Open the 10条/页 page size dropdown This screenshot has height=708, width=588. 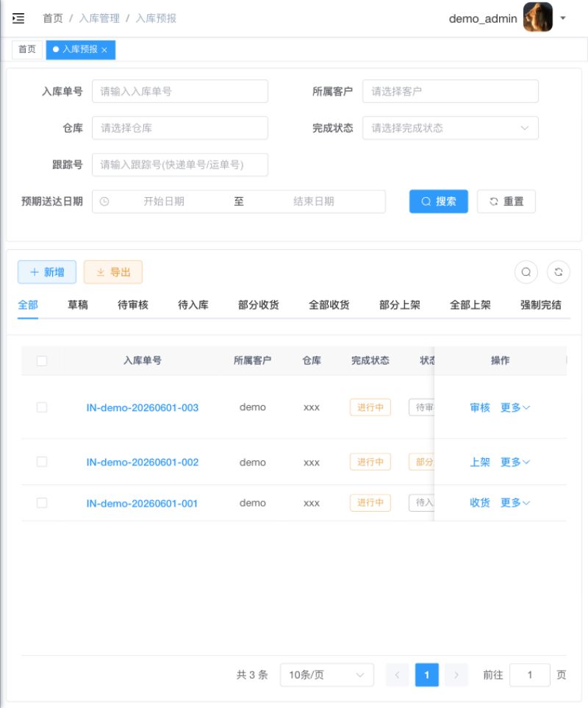coord(327,675)
